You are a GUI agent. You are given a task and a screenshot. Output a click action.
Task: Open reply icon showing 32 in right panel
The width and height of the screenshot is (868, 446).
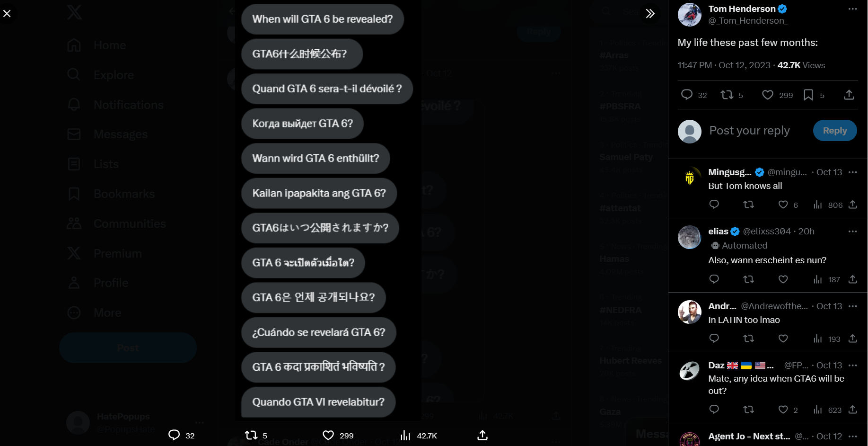[x=687, y=95]
